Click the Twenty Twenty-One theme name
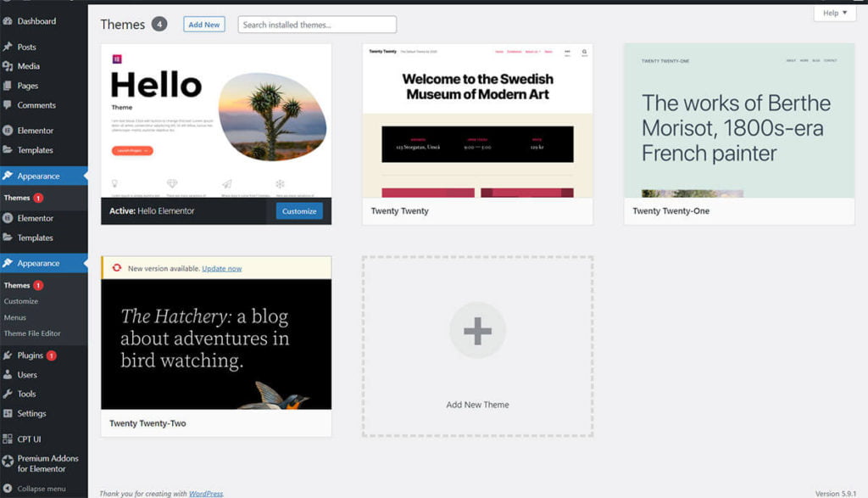The width and height of the screenshot is (868, 498). pyautogui.click(x=671, y=211)
